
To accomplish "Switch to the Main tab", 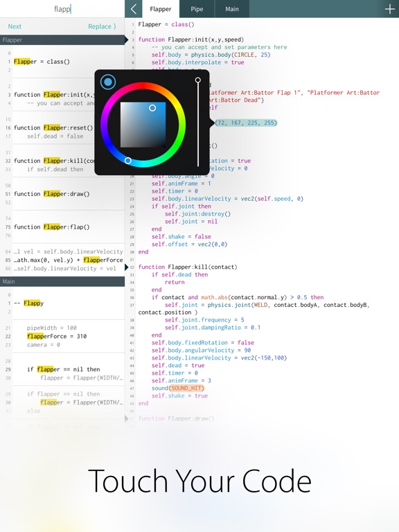I will pos(232,9).
